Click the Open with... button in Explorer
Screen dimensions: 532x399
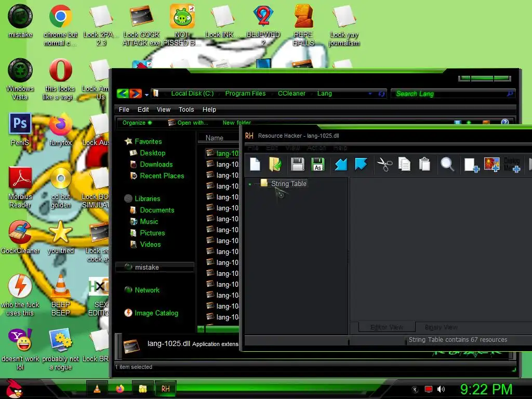pos(188,123)
